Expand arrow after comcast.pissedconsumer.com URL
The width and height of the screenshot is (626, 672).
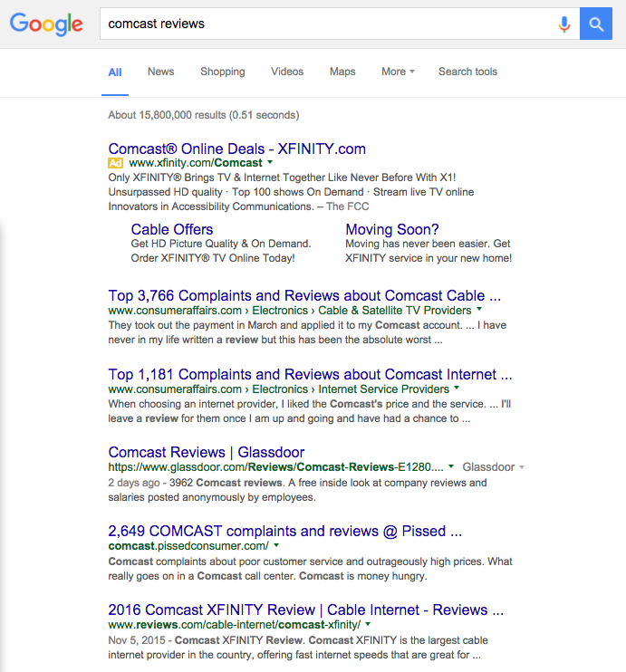point(276,545)
